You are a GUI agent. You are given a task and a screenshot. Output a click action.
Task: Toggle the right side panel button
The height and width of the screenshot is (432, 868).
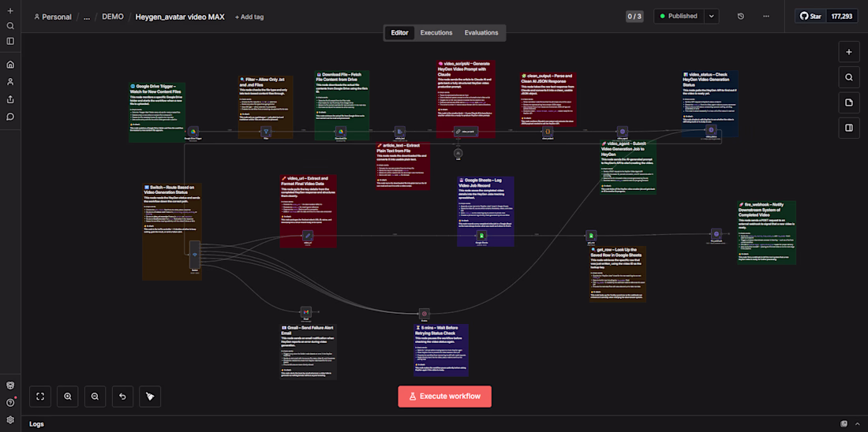click(848, 128)
